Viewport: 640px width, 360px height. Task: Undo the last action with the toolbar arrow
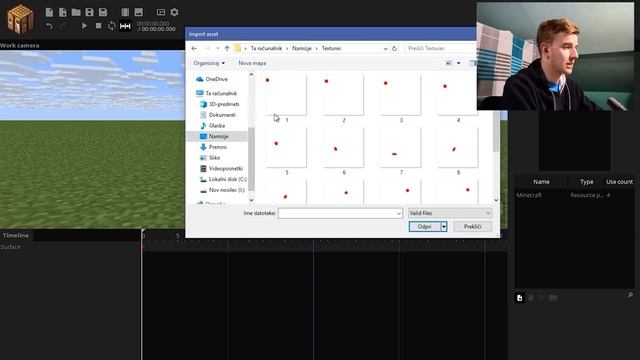coord(49,26)
